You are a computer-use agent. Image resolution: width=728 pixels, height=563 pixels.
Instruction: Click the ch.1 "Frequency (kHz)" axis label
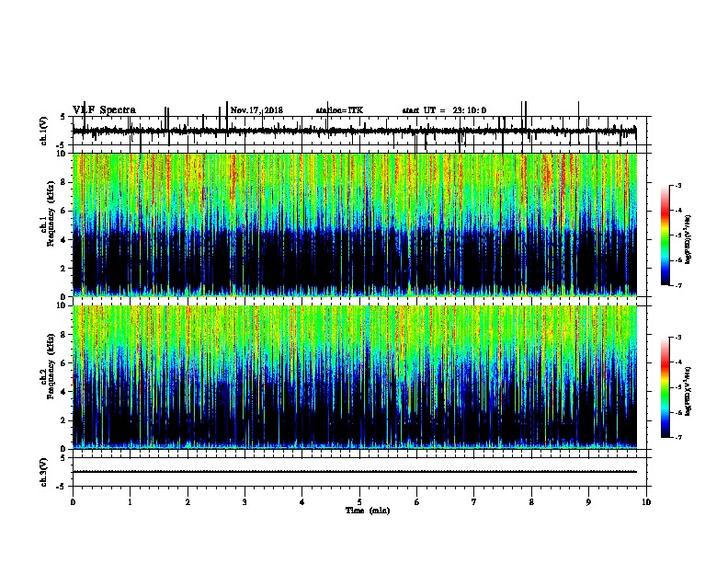(x=51, y=213)
